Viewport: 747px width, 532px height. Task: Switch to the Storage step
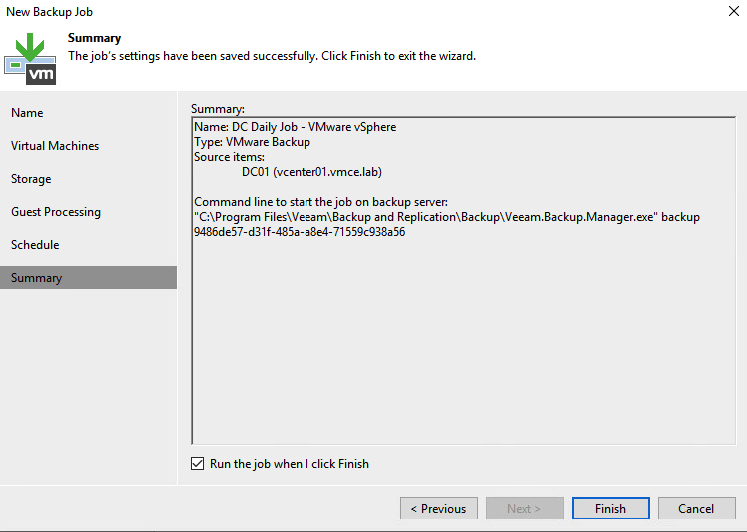click(x=31, y=179)
